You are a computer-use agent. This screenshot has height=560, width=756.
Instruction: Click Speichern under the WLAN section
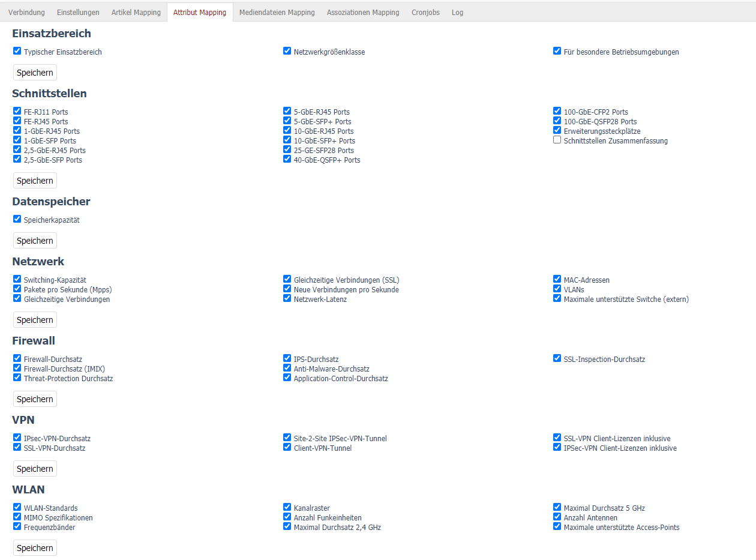pos(35,548)
